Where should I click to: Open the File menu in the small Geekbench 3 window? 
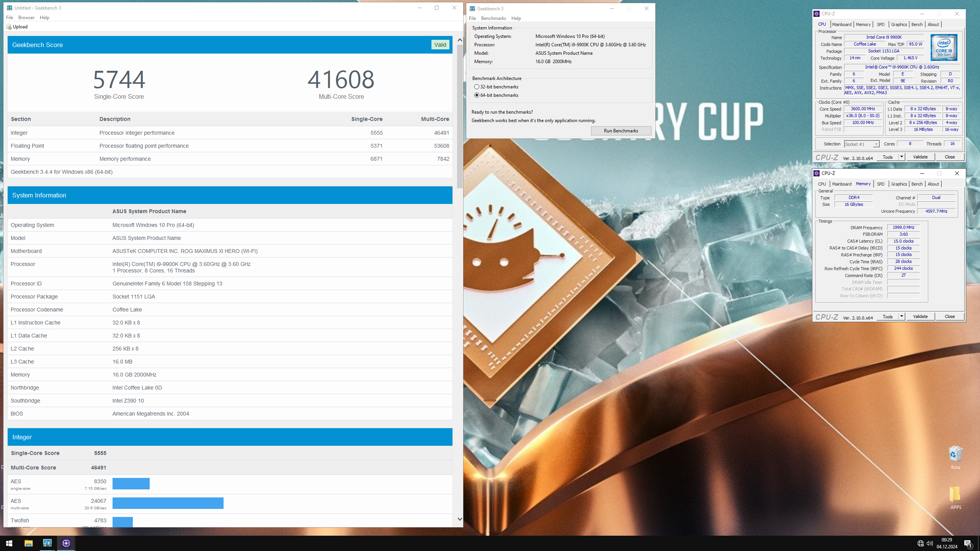pos(472,18)
